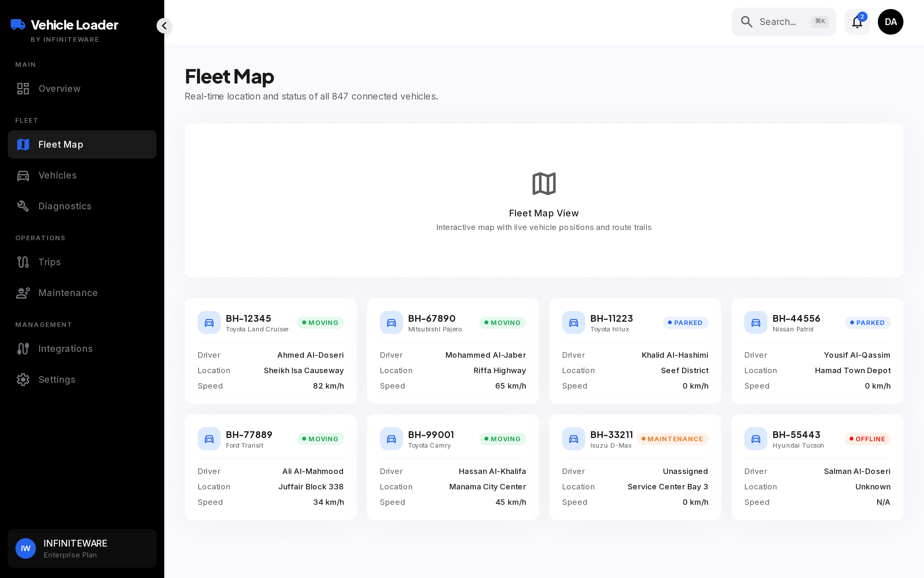Click the Integrations connector icon

tap(23, 349)
